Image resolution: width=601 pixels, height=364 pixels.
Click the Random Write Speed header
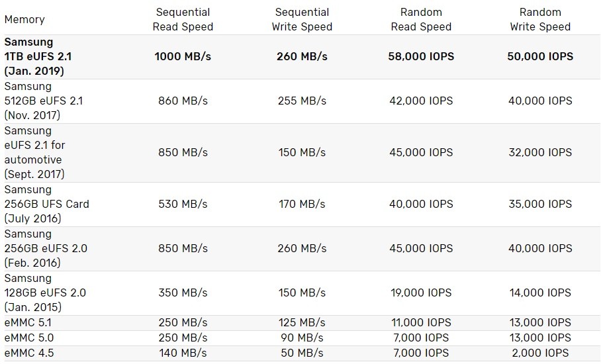click(x=540, y=19)
